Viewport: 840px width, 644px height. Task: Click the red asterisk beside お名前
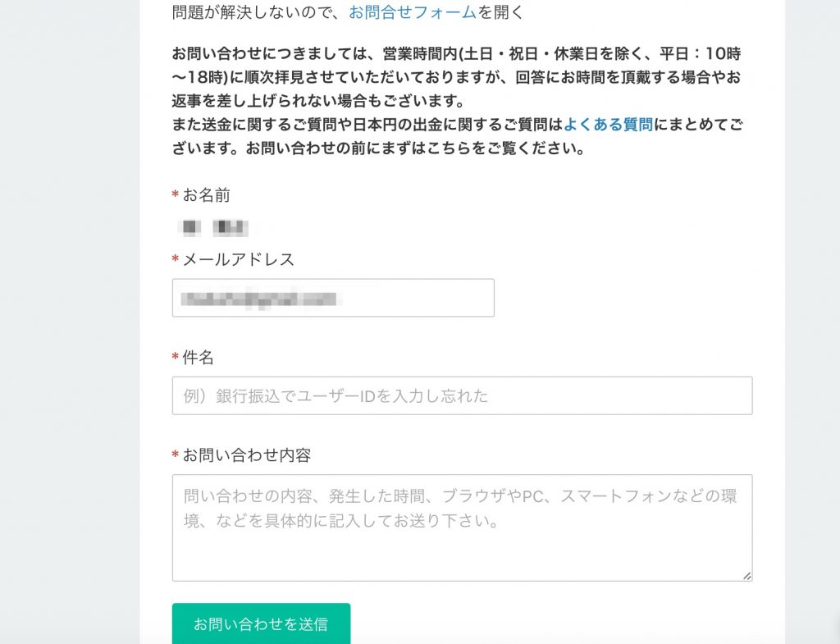point(176,194)
